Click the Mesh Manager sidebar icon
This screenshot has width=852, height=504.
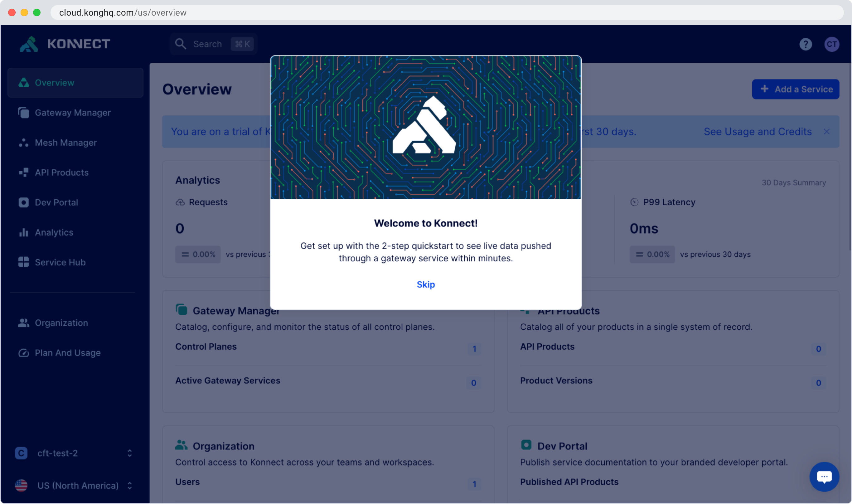23,143
